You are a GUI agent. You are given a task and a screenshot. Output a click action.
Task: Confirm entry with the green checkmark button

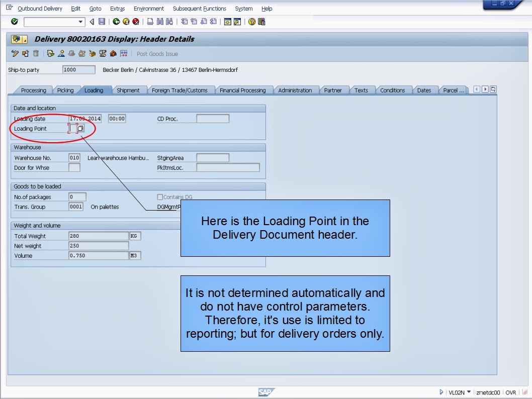point(14,21)
